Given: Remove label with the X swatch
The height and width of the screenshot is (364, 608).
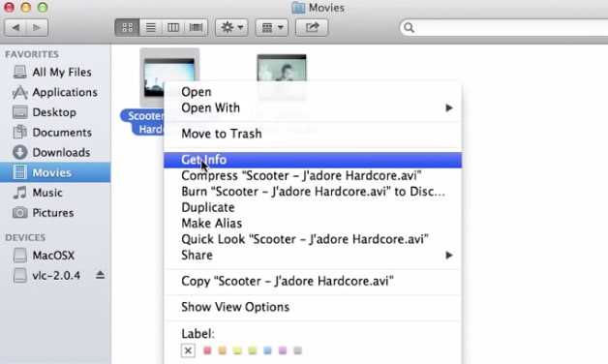Looking at the screenshot, I should coord(188,350).
